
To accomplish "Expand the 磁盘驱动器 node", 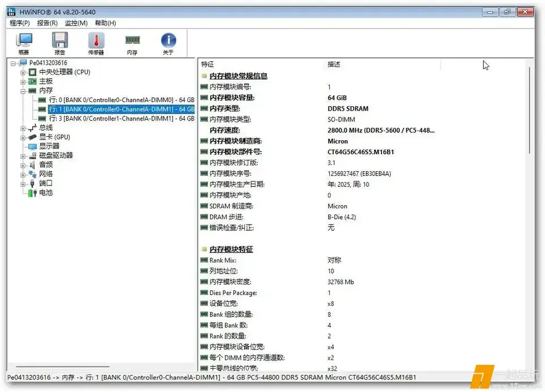I will point(23,156).
